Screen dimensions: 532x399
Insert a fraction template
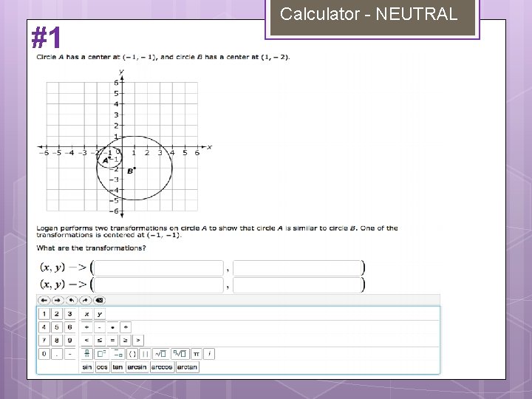(87, 354)
